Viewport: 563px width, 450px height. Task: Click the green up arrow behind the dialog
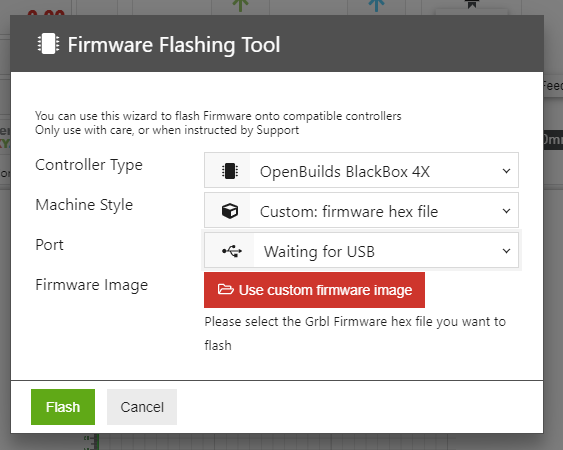click(x=240, y=5)
